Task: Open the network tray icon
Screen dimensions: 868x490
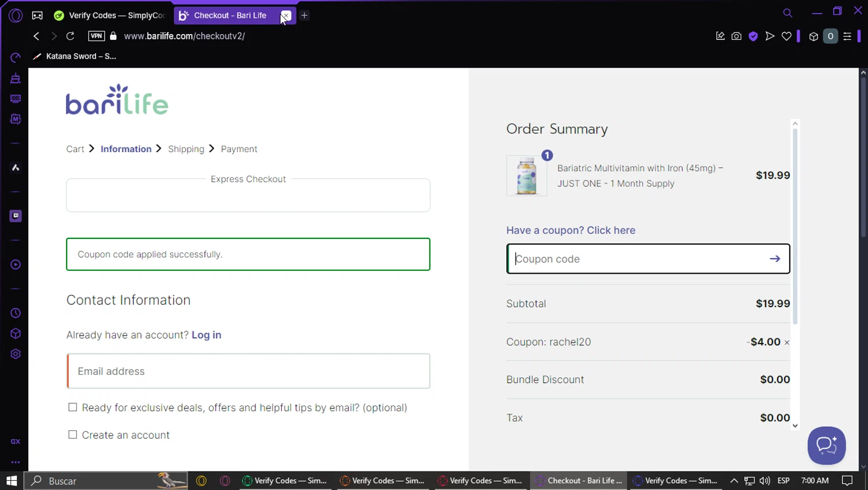Action: [x=749, y=481]
